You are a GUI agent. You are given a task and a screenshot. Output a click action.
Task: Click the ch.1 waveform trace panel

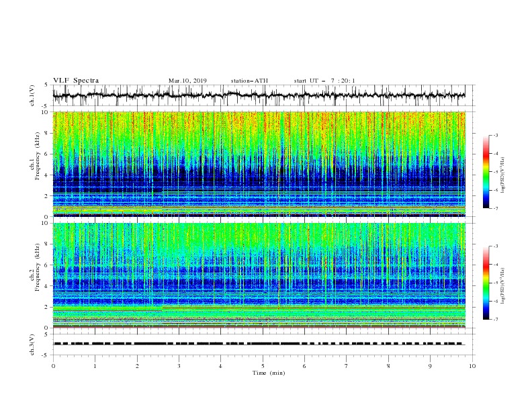pos(263,95)
